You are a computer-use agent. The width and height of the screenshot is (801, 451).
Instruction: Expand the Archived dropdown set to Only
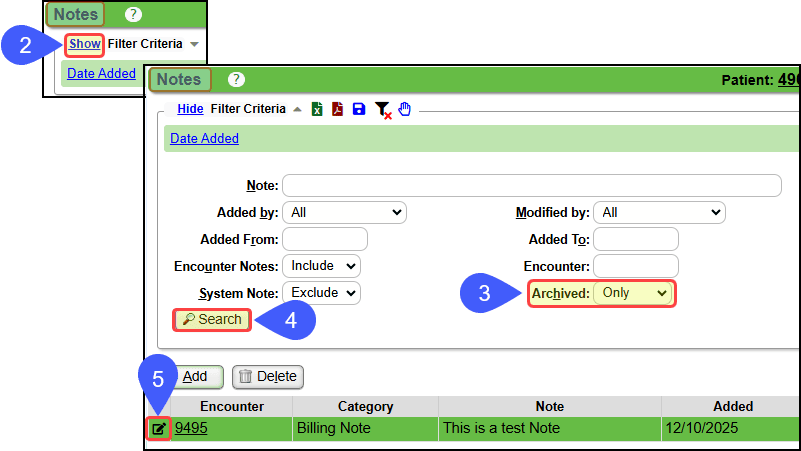click(x=632, y=293)
